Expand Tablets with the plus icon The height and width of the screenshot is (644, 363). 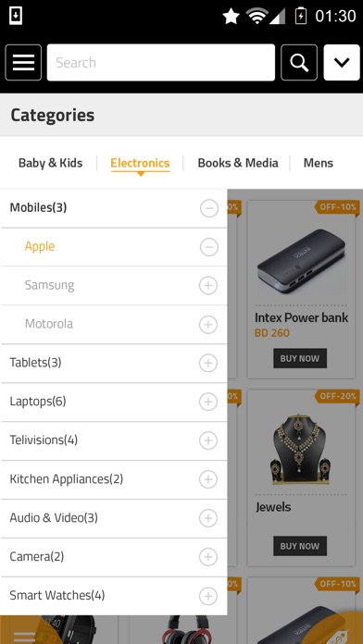(x=208, y=363)
